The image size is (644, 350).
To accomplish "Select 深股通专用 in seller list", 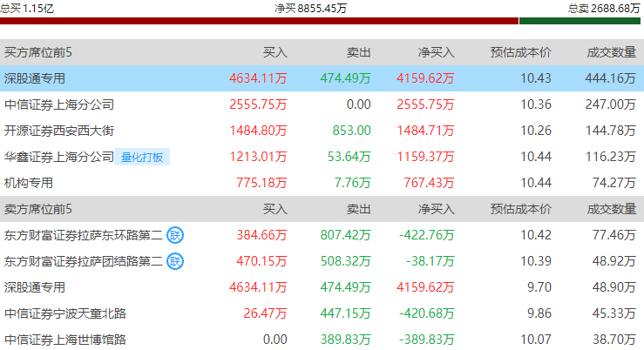I will pos(35,287).
